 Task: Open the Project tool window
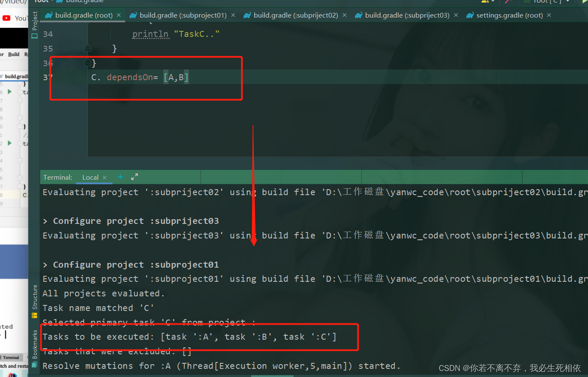pos(35,25)
